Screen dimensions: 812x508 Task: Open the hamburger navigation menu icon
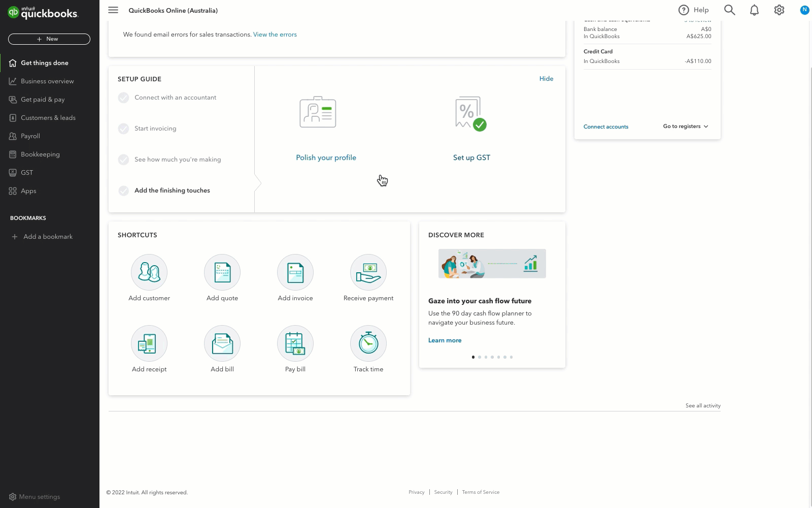113,10
